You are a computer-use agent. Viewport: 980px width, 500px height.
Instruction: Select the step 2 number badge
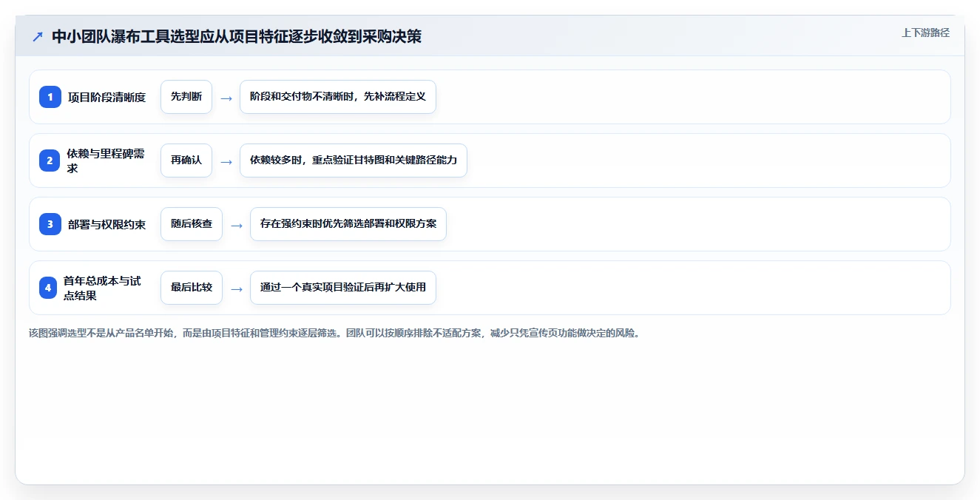(50, 161)
